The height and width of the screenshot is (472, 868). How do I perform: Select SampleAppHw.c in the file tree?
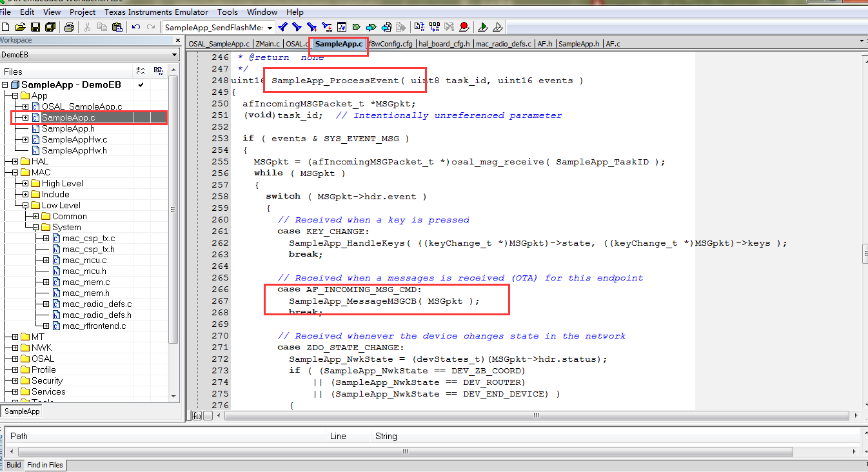pyautogui.click(x=74, y=139)
